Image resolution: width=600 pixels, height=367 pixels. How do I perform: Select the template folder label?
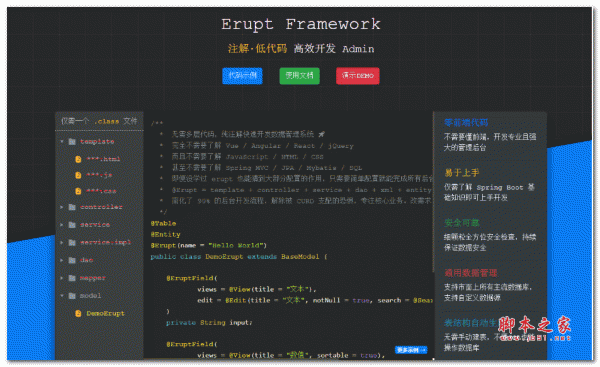tap(97, 142)
